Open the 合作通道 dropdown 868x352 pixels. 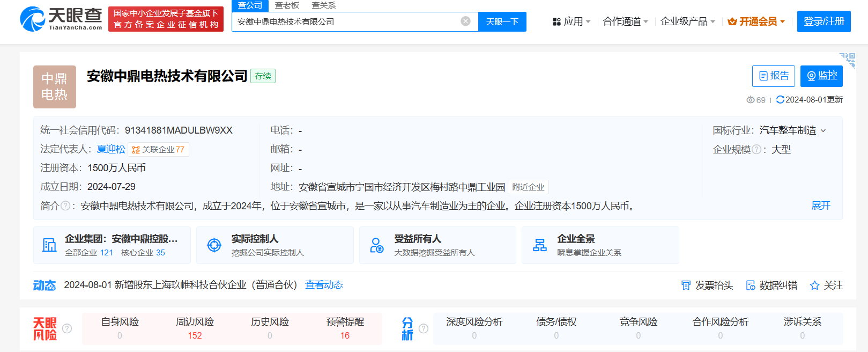coord(625,21)
